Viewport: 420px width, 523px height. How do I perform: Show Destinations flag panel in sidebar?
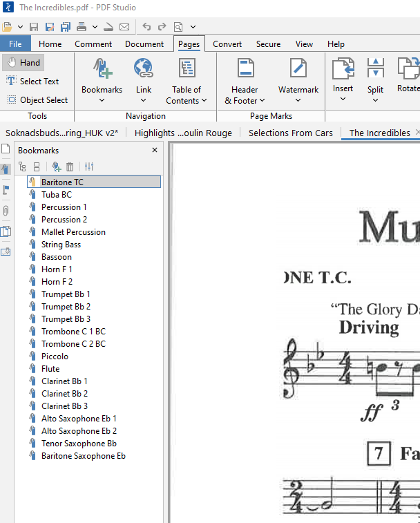pos(6,190)
